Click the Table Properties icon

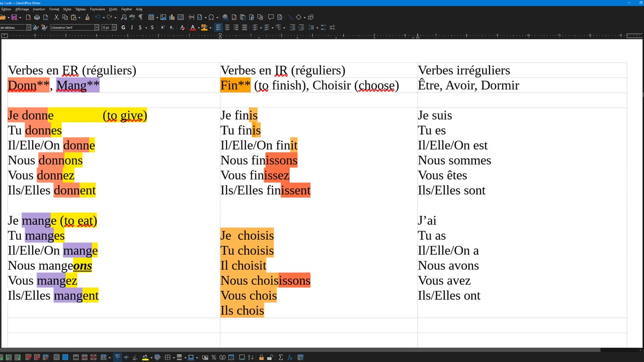coord(300,357)
